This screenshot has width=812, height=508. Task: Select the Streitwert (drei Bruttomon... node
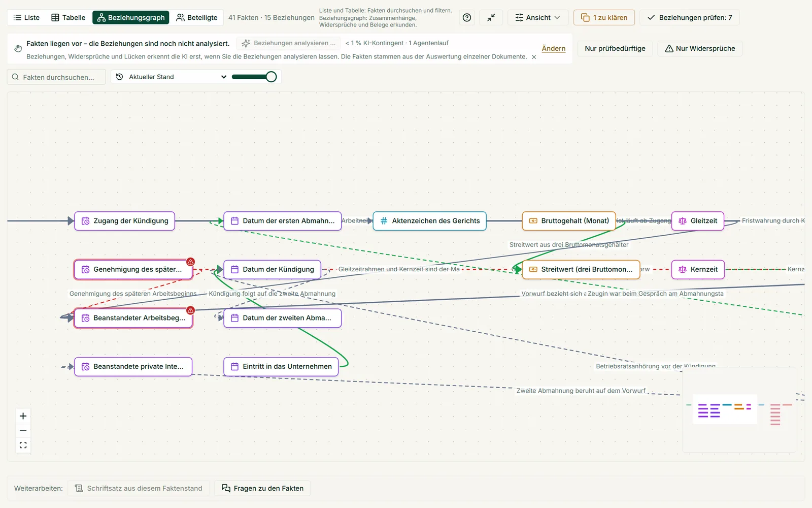581,269
